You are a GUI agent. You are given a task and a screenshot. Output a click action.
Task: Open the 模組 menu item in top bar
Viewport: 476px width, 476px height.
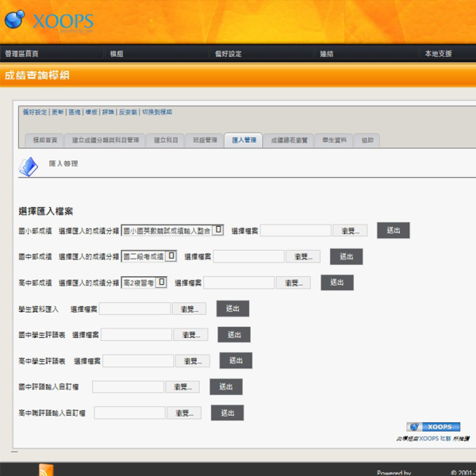[x=117, y=54]
